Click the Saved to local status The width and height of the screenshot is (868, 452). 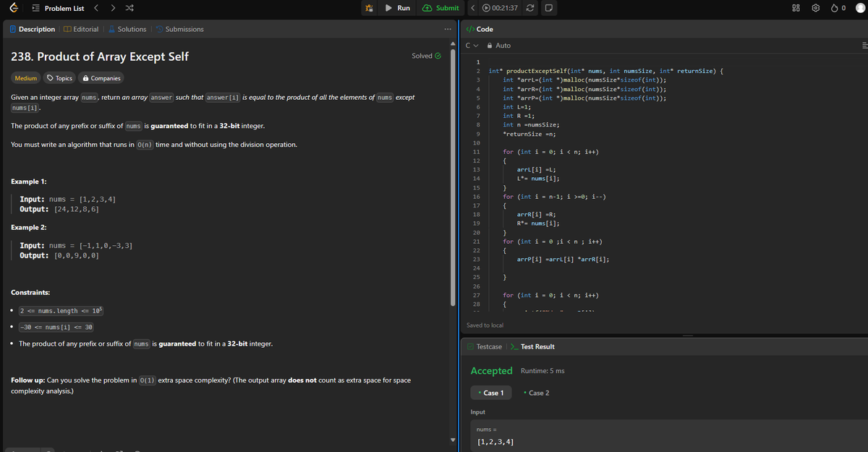coord(485,325)
